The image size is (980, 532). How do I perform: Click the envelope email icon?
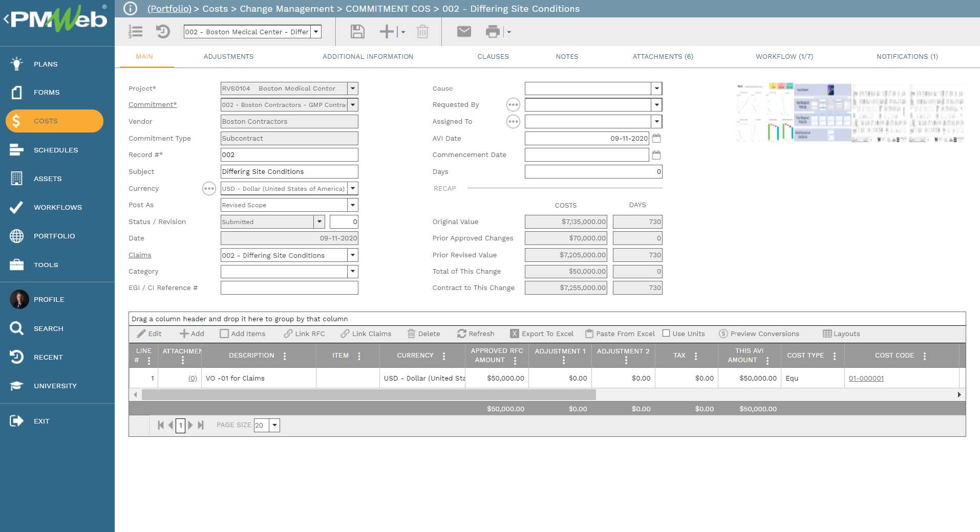pyautogui.click(x=463, y=32)
